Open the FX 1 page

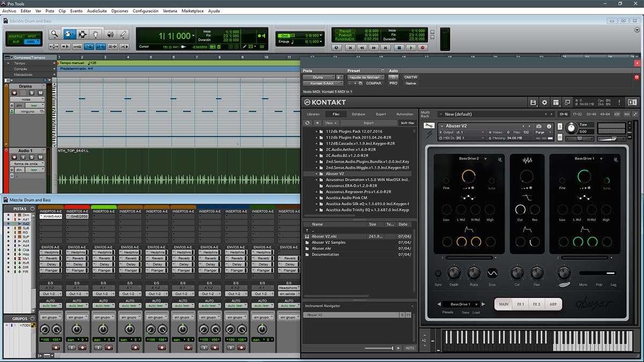(520, 304)
